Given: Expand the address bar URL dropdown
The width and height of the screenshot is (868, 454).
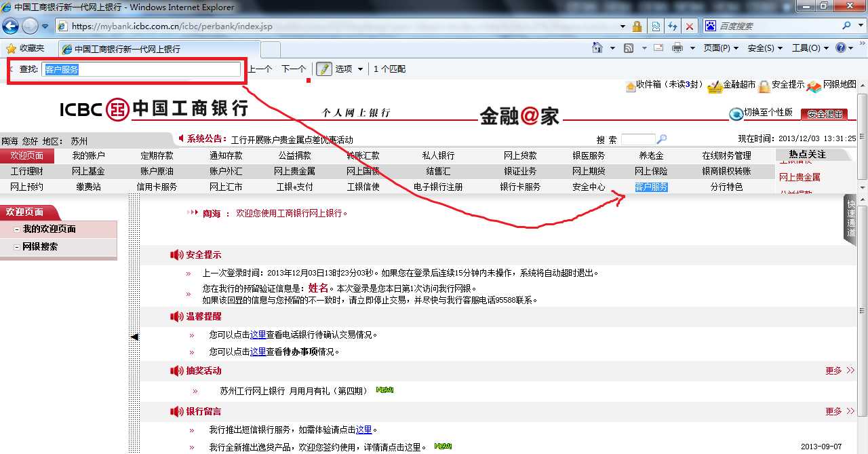Looking at the screenshot, I should pos(623,26).
